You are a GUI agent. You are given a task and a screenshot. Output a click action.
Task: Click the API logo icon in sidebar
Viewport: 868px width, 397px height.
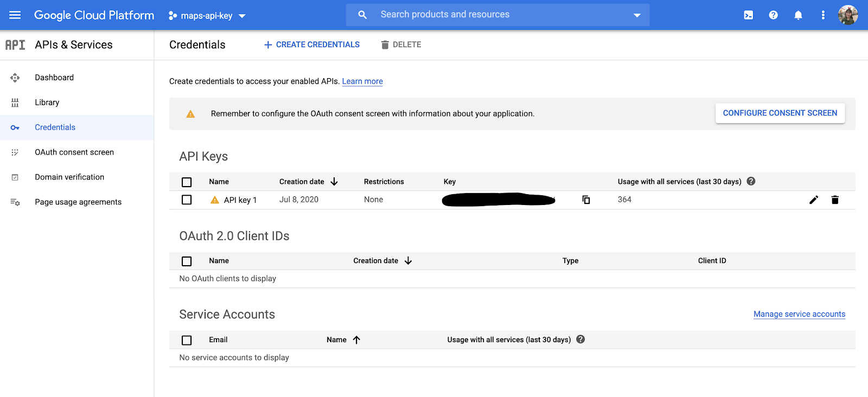[15, 45]
